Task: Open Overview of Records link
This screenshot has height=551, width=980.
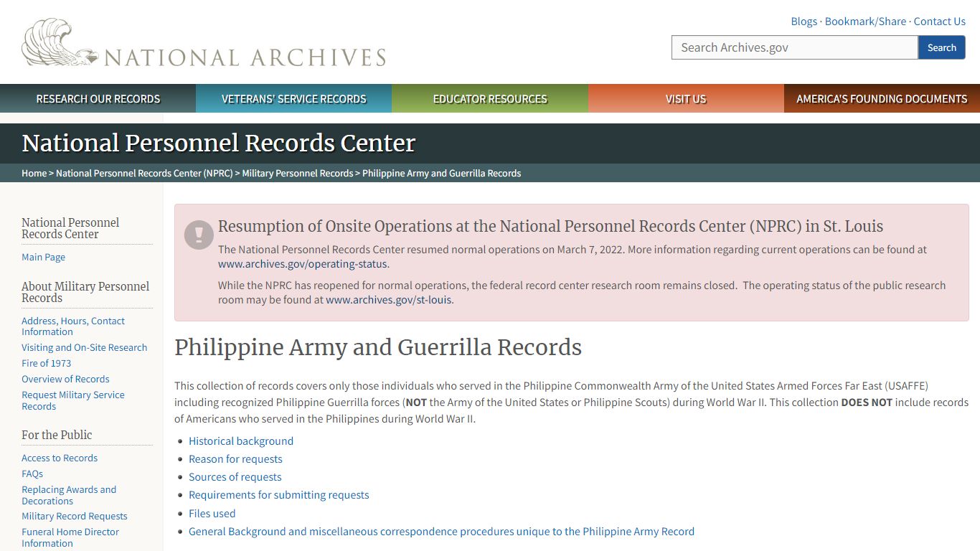Action: (65, 379)
